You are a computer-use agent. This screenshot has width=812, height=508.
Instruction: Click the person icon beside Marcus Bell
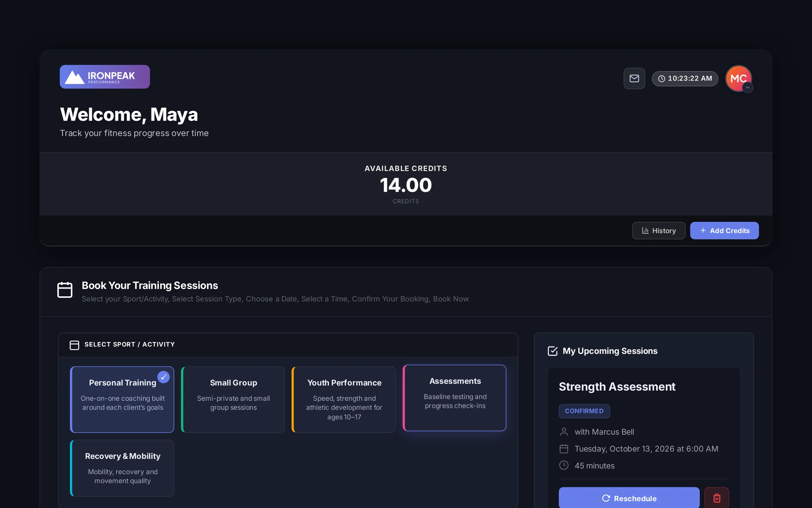pos(564,432)
